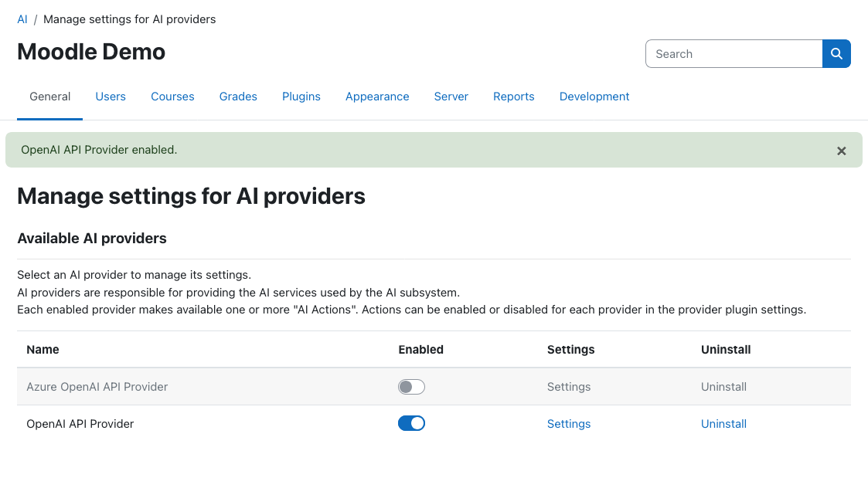This screenshot has width=868, height=488.
Task: Disable the OpenAI API Provider toggle
Action: (x=411, y=423)
